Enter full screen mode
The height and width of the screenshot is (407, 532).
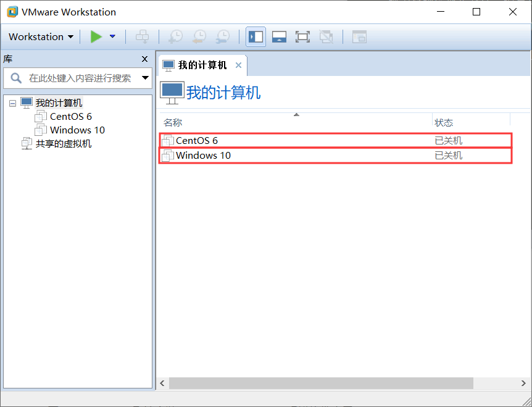click(302, 37)
